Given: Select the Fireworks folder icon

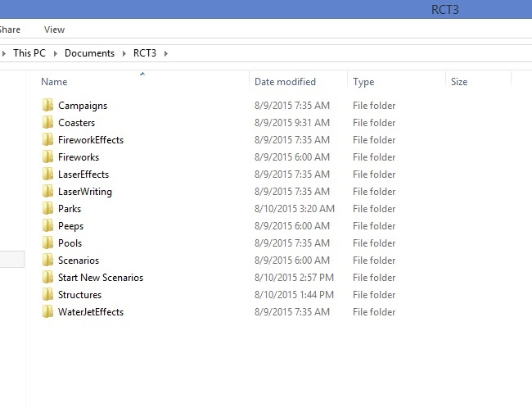Looking at the screenshot, I should coord(47,157).
